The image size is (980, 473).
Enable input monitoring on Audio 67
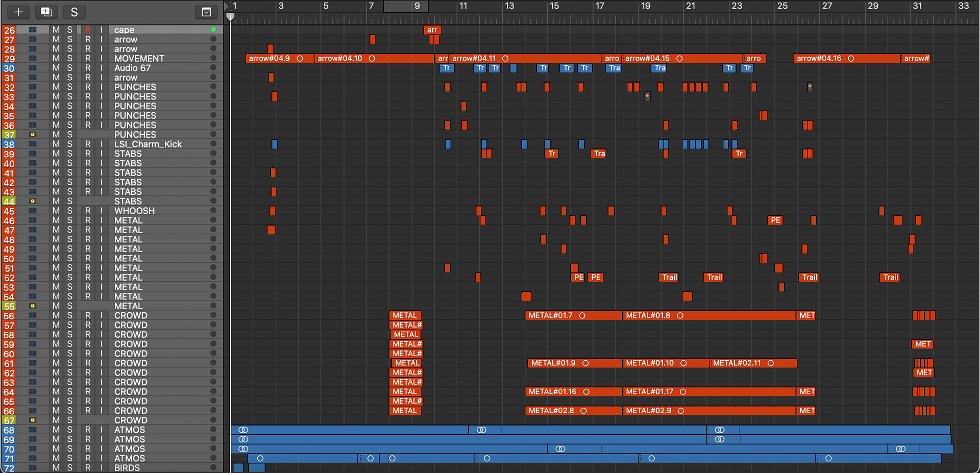(101, 68)
